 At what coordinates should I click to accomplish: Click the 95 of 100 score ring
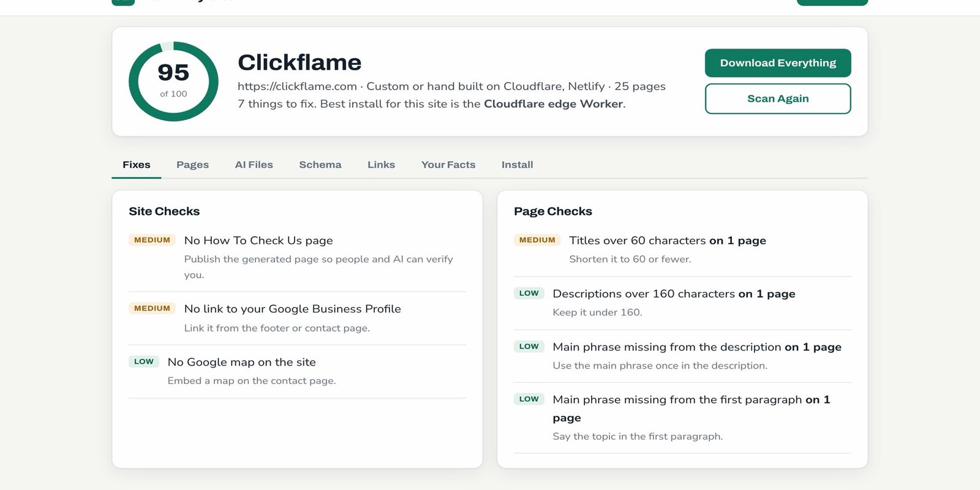pos(173,81)
